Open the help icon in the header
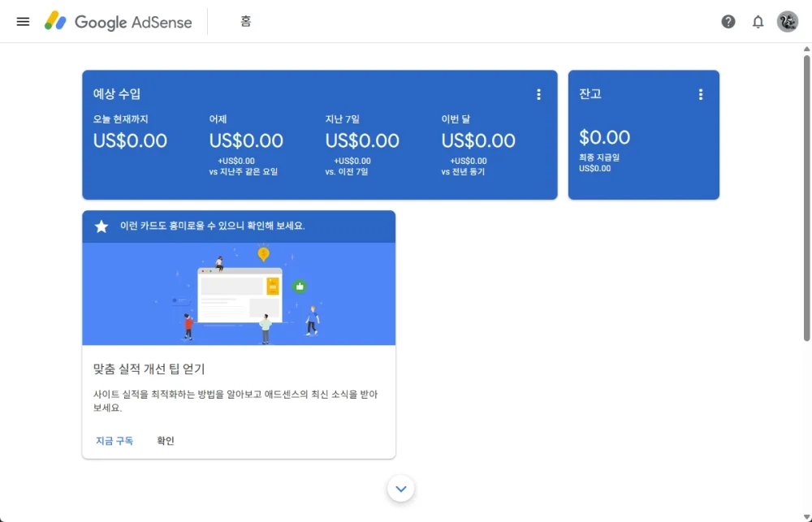The height and width of the screenshot is (522, 812). 728,22
